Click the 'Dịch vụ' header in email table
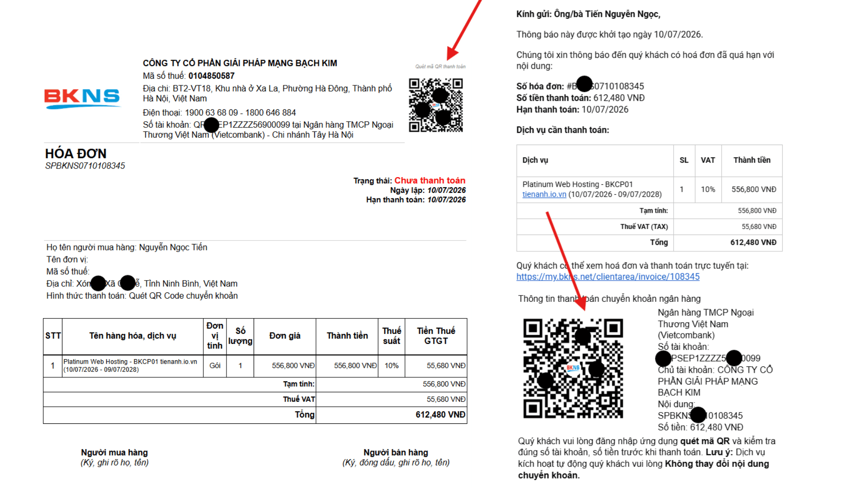868x488 pixels. pyautogui.click(x=535, y=160)
